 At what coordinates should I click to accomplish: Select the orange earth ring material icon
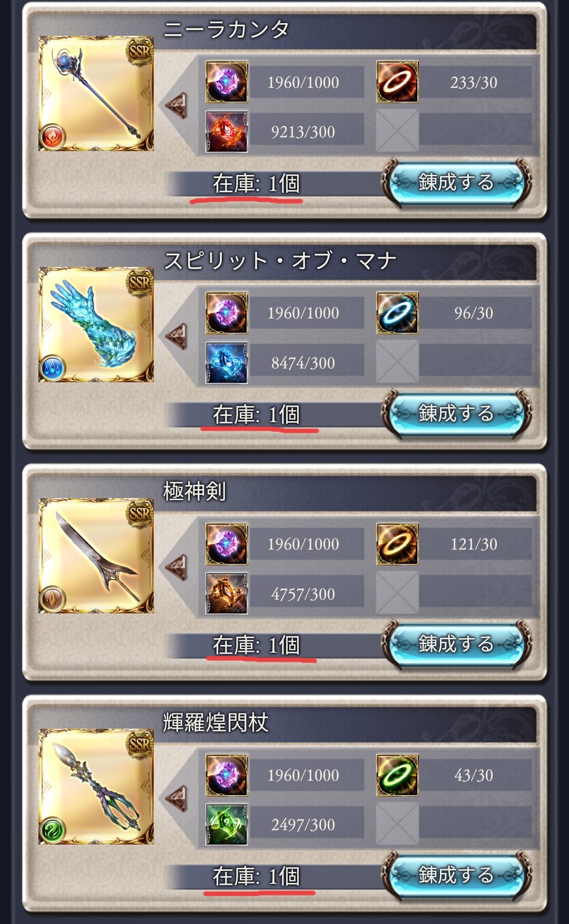click(397, 544)
